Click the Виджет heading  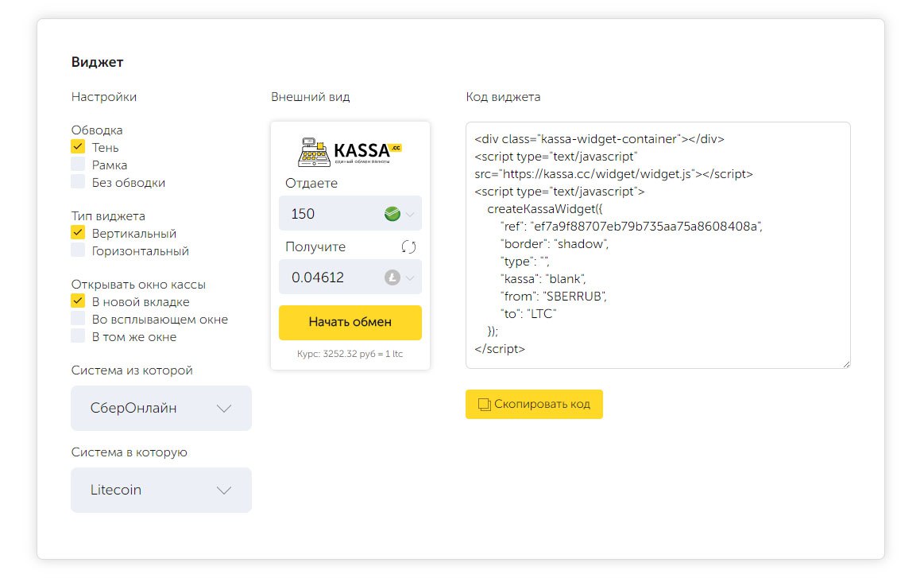(x=97, y=62)
